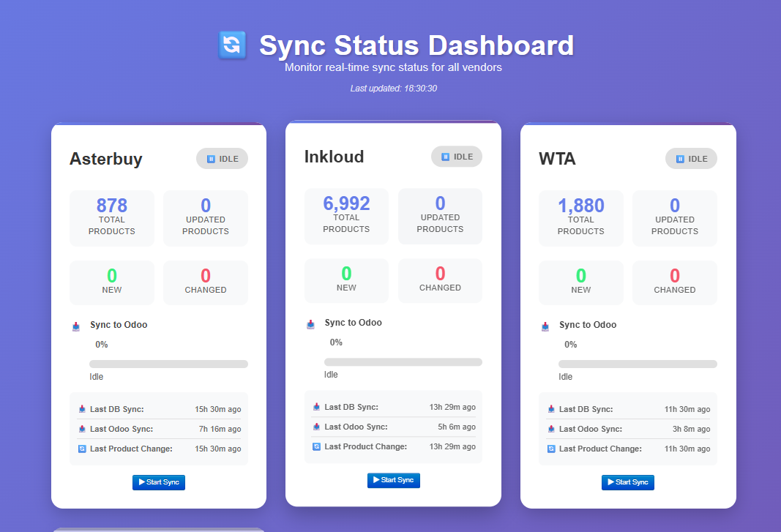Click the Inkloud NEW count tile

coord(347,280)
